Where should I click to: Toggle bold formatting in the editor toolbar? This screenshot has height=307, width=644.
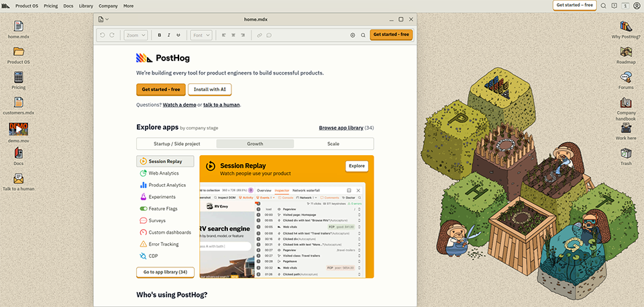pos(160,36)
